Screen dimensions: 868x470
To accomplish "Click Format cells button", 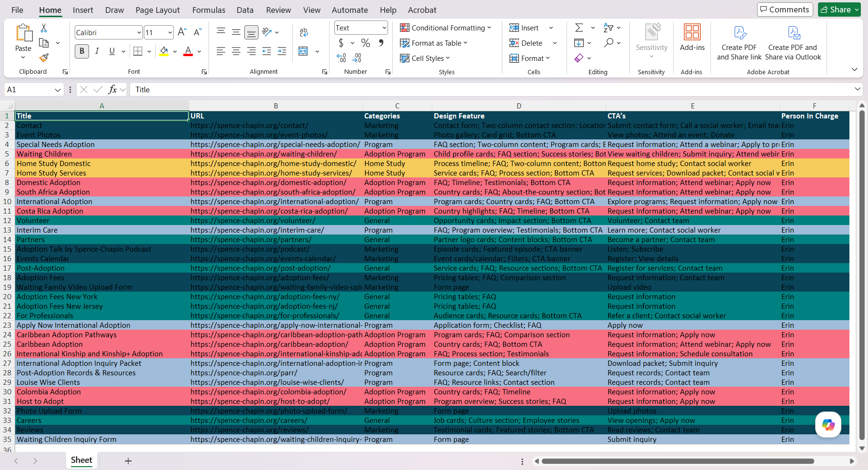I will click(529, 59).
